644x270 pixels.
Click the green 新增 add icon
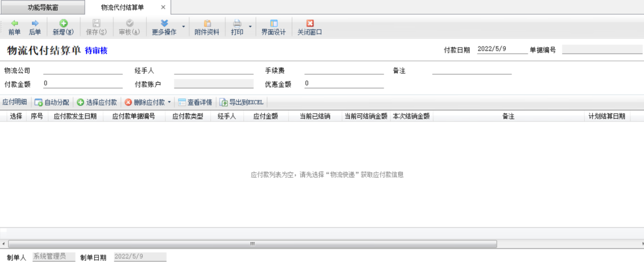point(63,23)
